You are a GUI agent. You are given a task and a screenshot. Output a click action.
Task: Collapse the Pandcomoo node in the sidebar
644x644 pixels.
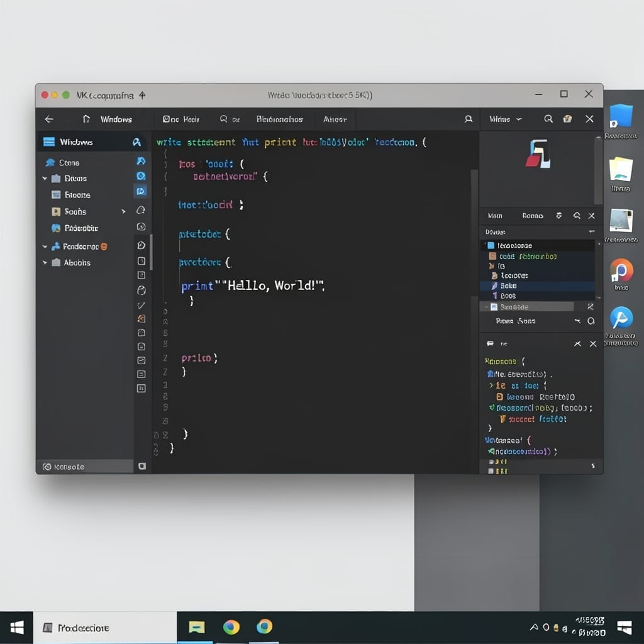click(x=45, y=247)
